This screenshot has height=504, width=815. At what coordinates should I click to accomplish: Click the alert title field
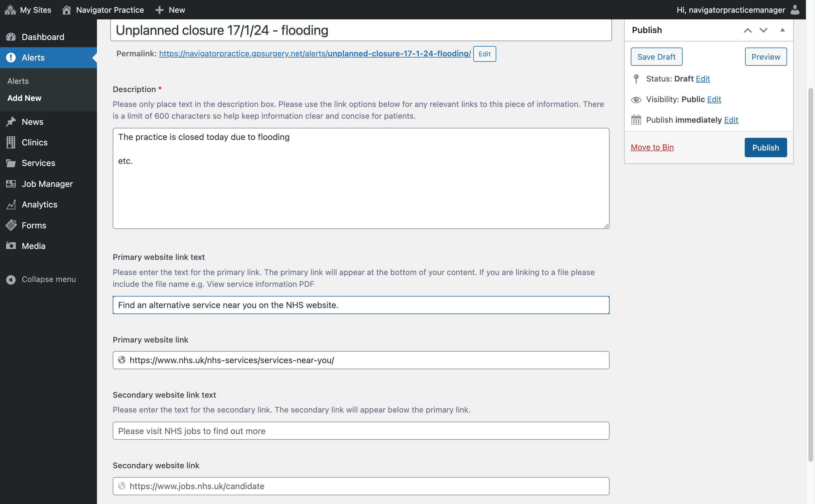coord(361,30)
